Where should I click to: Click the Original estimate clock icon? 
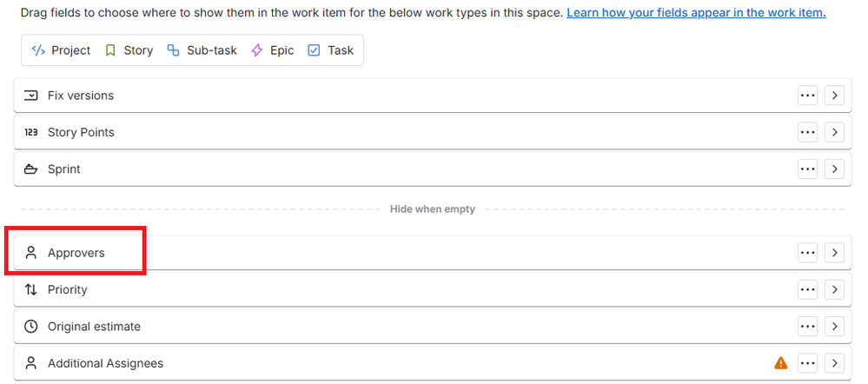click(x=31, y=327)
